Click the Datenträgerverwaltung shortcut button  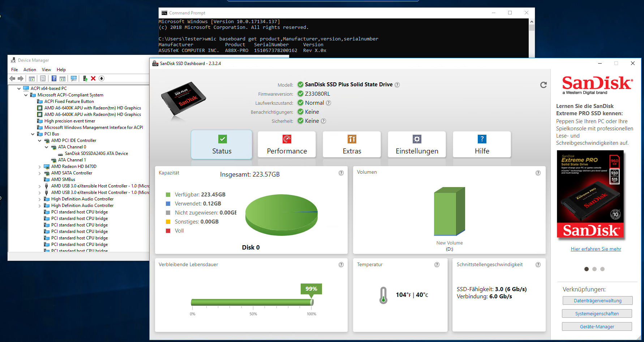[x=598, y=300]
